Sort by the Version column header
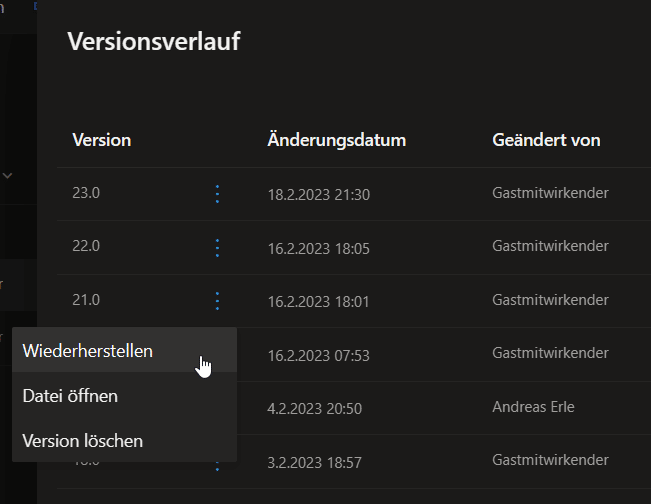 pos(102,140)
